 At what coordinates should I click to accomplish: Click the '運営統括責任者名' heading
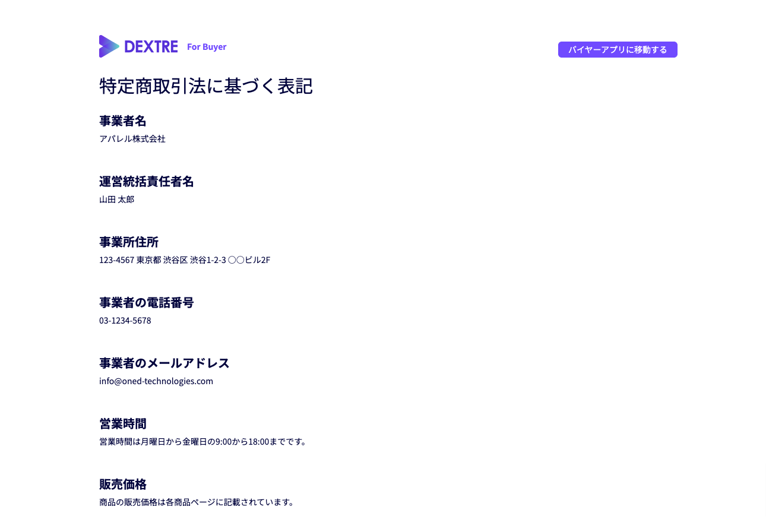coord(147,182)
